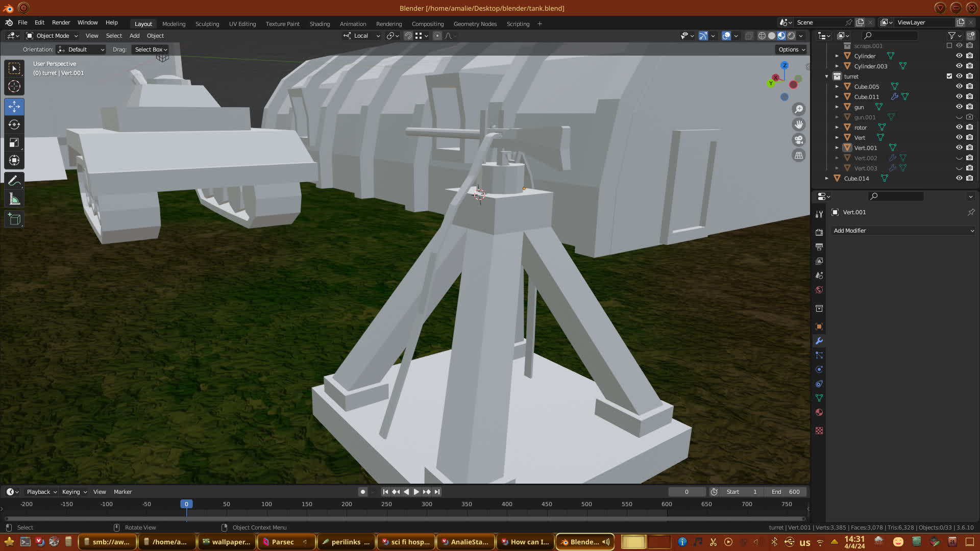The height and width of the screenshot is (551, 980).
Task: Open the Object Mode dropdown
Action: point(52,36)
